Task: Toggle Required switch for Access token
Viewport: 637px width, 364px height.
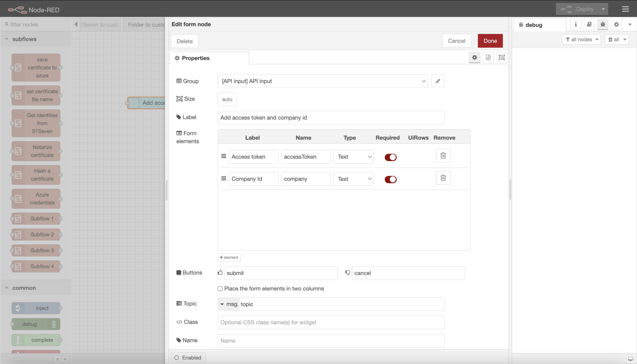Action: coord(390,157)
